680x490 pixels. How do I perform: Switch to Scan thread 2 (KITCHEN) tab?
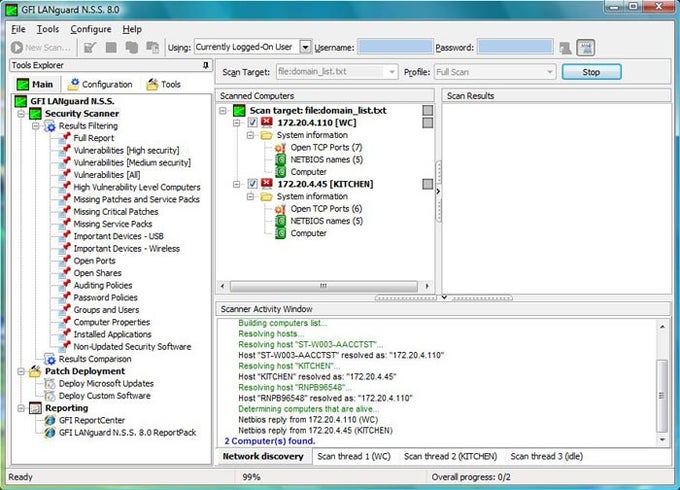tap(450, 456)
